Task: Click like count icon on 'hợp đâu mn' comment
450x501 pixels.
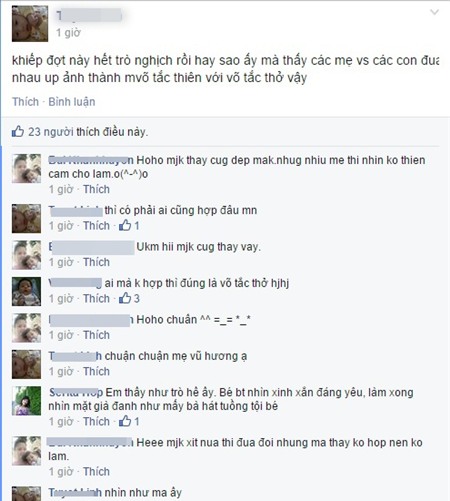Action: click(x=125, y=225)
